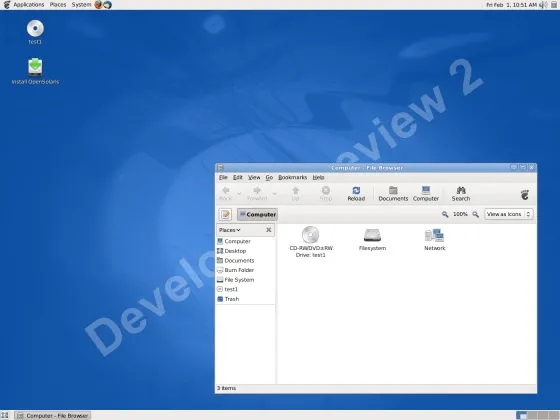560x420 pixels.
Task: Click the Up toolbar button
Action: (295, 194)
